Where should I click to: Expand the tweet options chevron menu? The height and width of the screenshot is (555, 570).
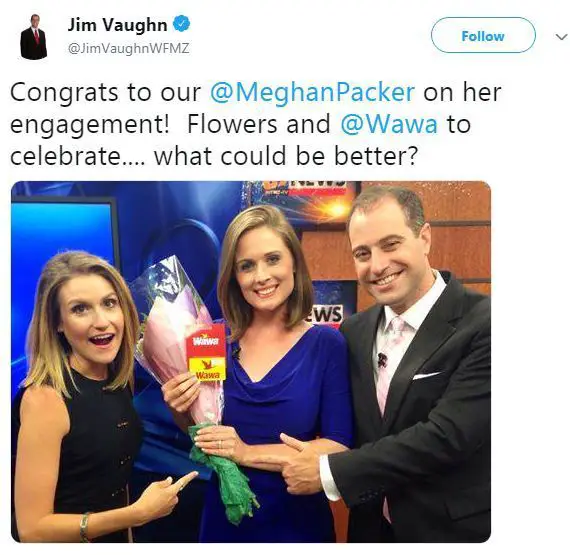561,37
